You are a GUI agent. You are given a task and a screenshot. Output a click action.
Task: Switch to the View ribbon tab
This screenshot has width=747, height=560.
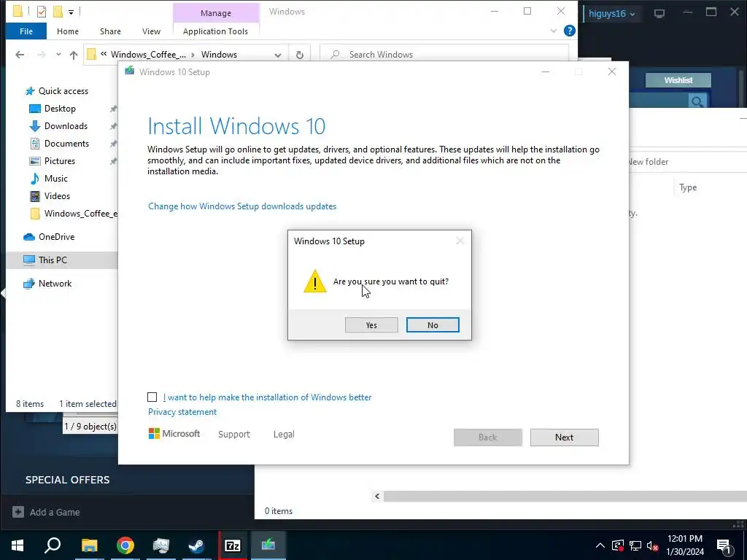pos(151,31)
